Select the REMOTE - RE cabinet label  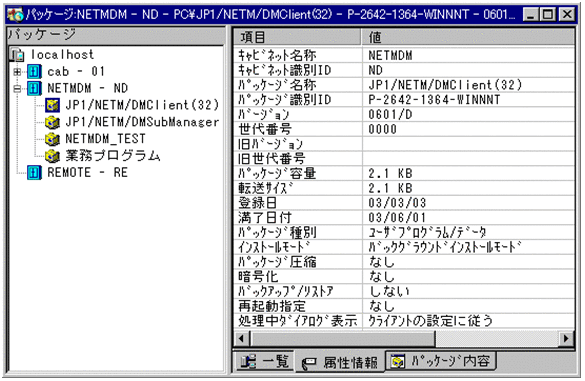pyautogui.click(x=87, y=172)
